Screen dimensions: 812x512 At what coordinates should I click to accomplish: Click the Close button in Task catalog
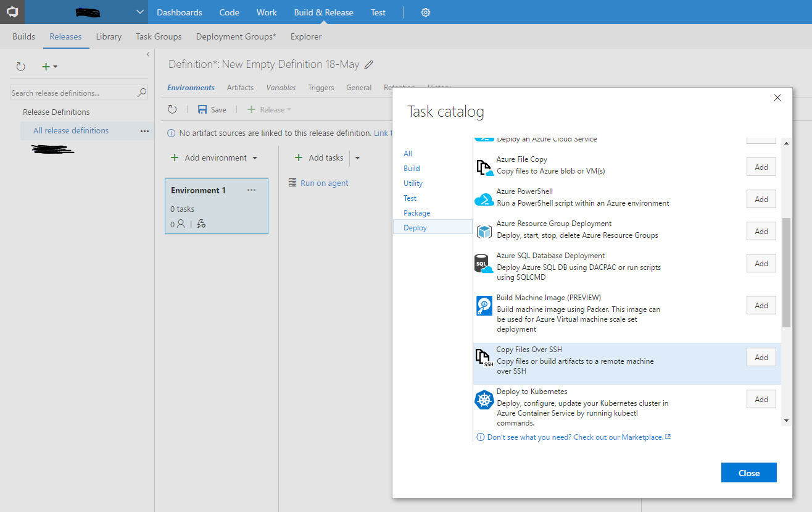(749, 472)
